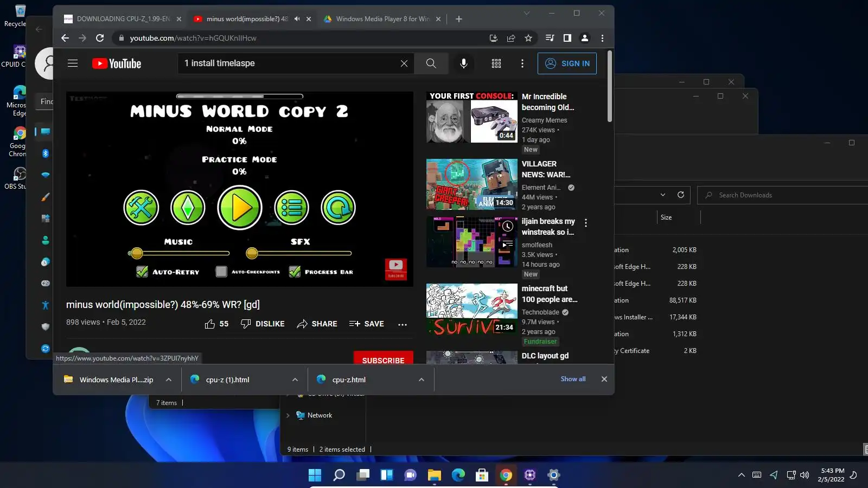Open a new Chrome tab
The width and height of the screenshot is (868, 488).
459,19
